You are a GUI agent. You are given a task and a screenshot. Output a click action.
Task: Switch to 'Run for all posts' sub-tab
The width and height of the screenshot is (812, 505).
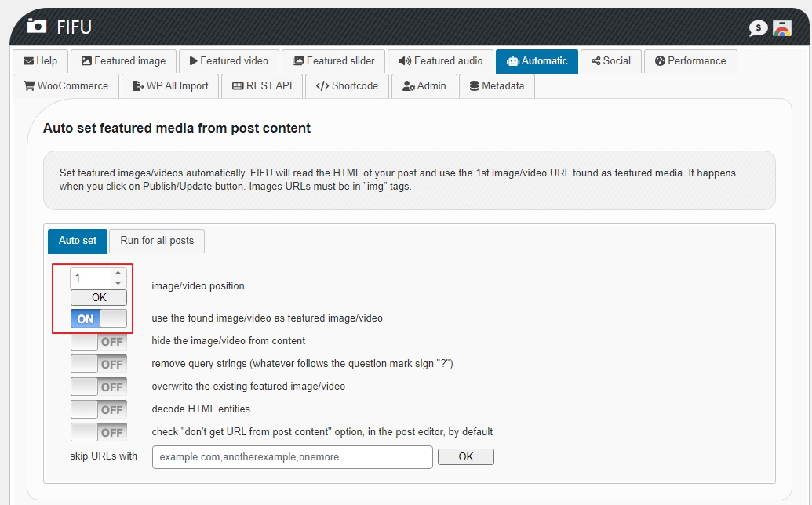pyautogui.click(x=157, y=241)
